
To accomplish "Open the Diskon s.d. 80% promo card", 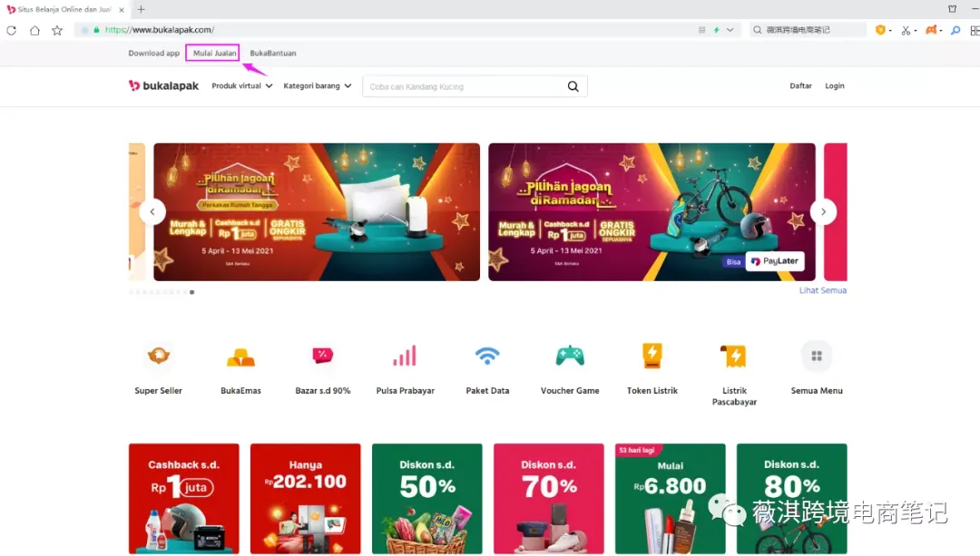I will click(792, 499).
